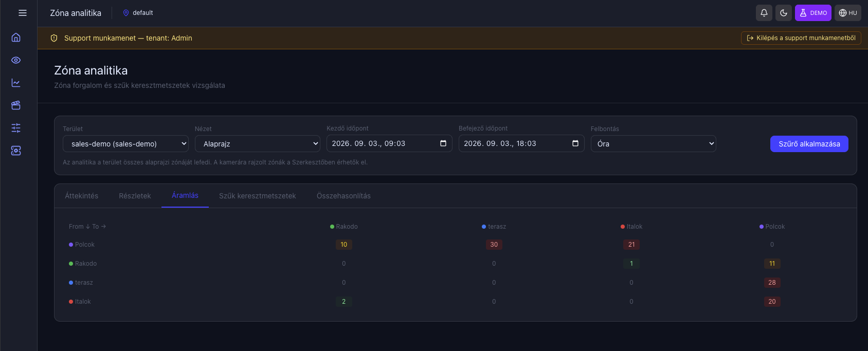Screen dimensions: 868x351
Task: Open the Felbontás Óra dropdown
Action: [x=653, y=144]
